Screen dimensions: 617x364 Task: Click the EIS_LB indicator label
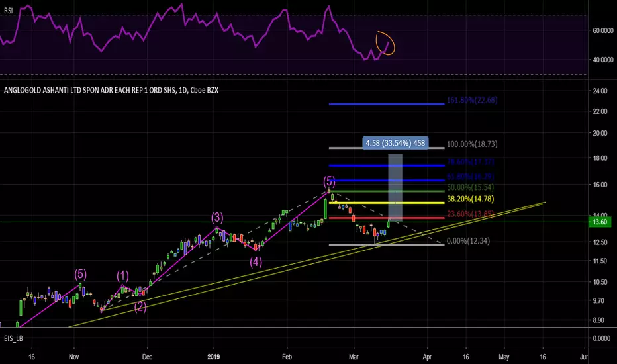pyautogui.click(x=13, y=338)
